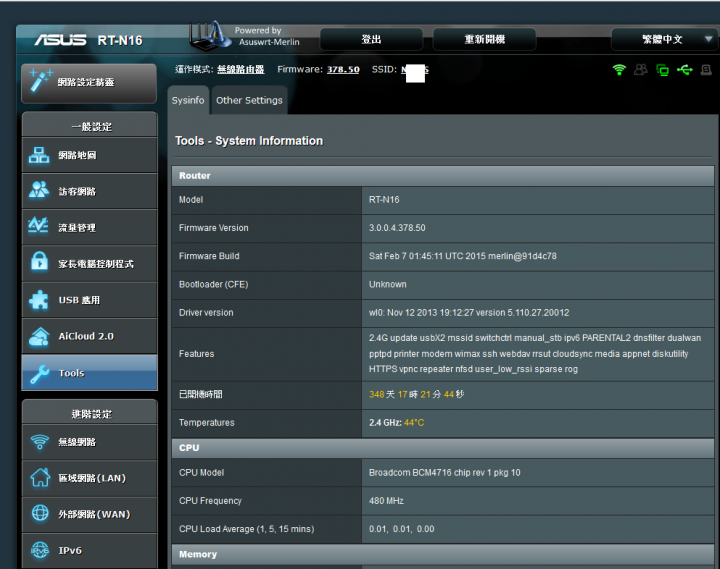Viewport: 720px width, 569px height.
Task: Open 區域網路(LAN) in the sidebar
Action: tap(90, 478)
